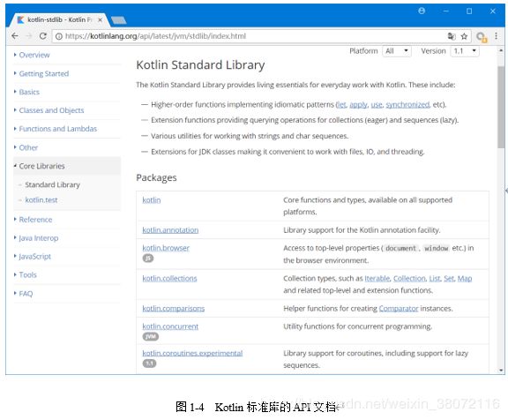Open the List type link
This screenshot has height=420, width=508.
coord(435,279)
